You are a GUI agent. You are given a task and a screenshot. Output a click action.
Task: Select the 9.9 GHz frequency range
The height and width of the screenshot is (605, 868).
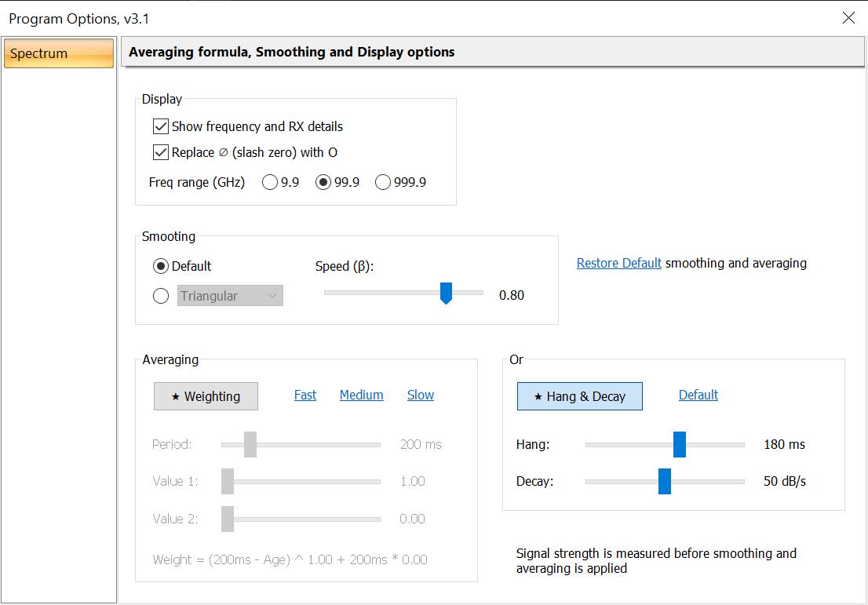tap(270, 182)
